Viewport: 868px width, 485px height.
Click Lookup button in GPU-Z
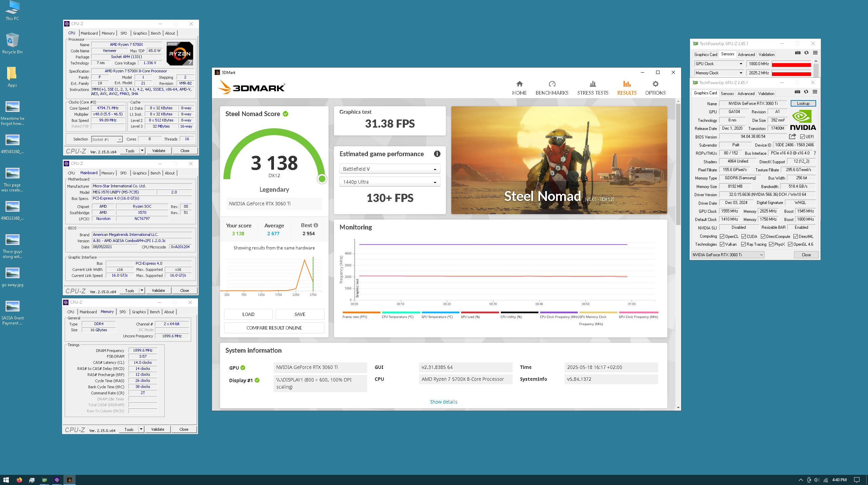pos(803,104)
